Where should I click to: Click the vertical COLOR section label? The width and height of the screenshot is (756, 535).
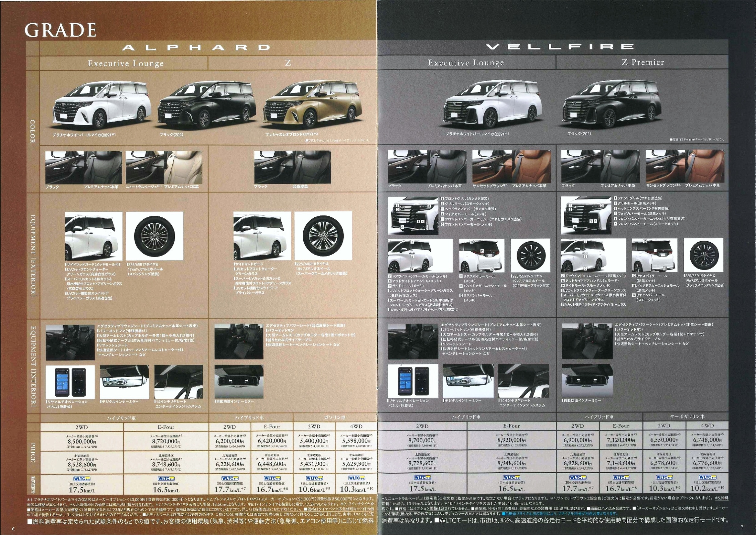point(32,131)
